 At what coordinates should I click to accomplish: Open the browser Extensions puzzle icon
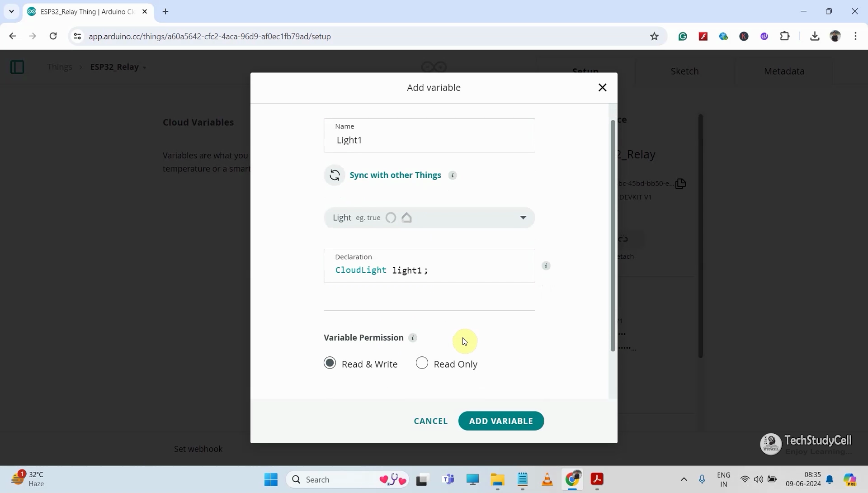coord(785,36)
